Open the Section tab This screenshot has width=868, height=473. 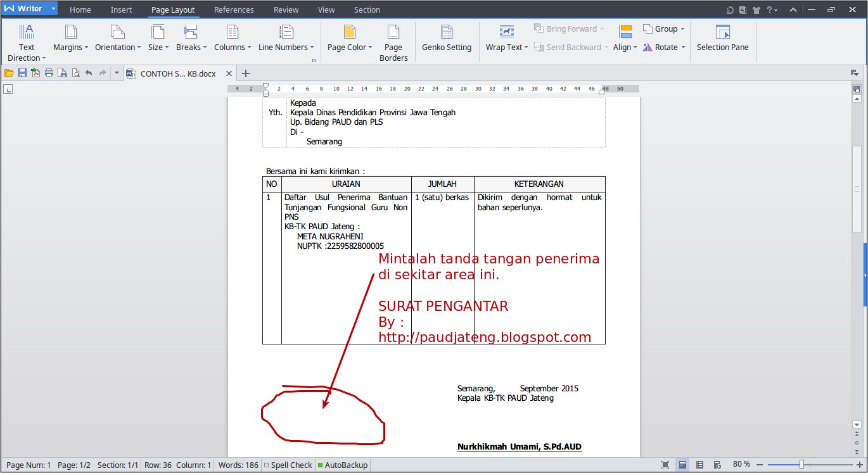367,10
